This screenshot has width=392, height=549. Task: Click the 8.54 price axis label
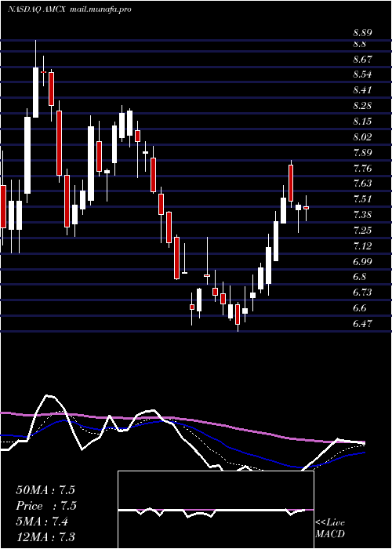coord(362,75)
